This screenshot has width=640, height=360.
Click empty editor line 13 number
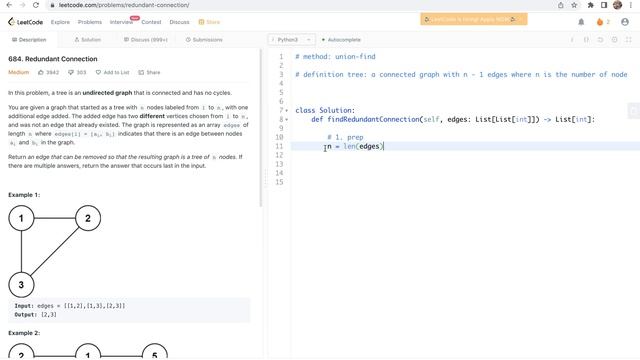279,164
